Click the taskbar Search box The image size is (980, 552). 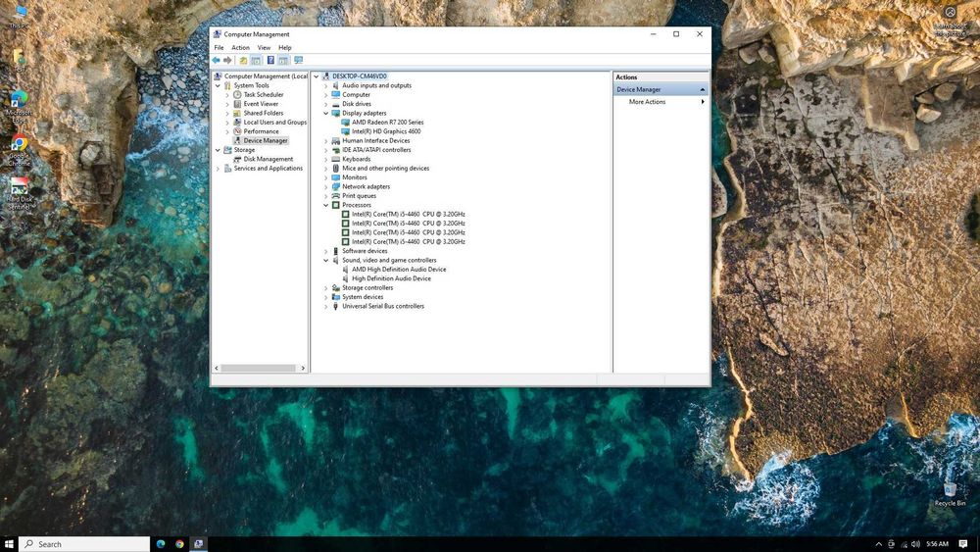pyautogui.click(x=84, y=544)
